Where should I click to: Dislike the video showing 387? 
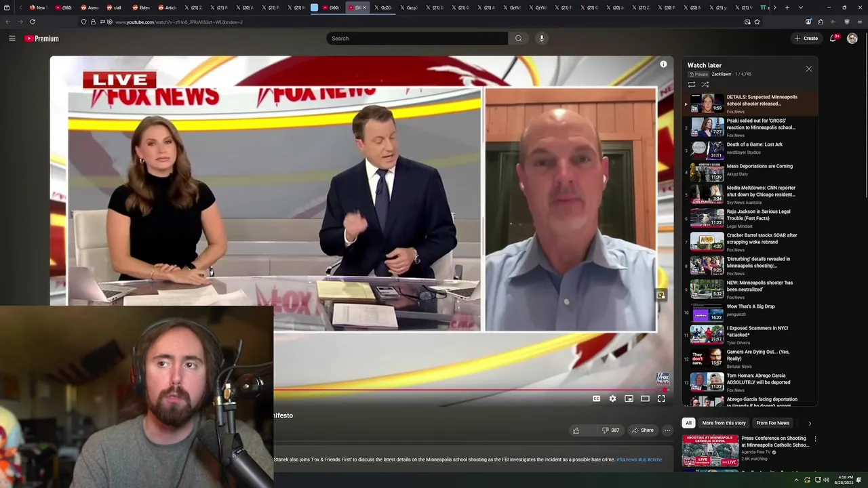click(x=610, y=430)
